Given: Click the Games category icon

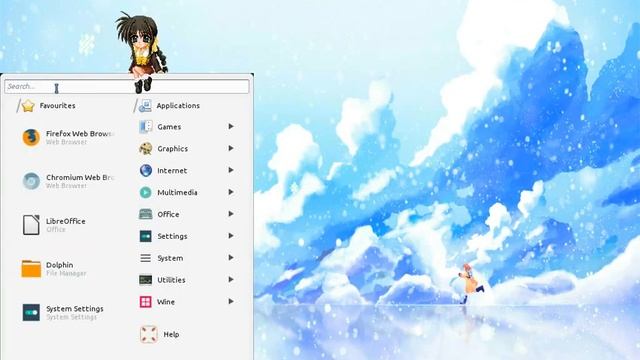Looking at the screenshot, I should [x=145, y=127].
